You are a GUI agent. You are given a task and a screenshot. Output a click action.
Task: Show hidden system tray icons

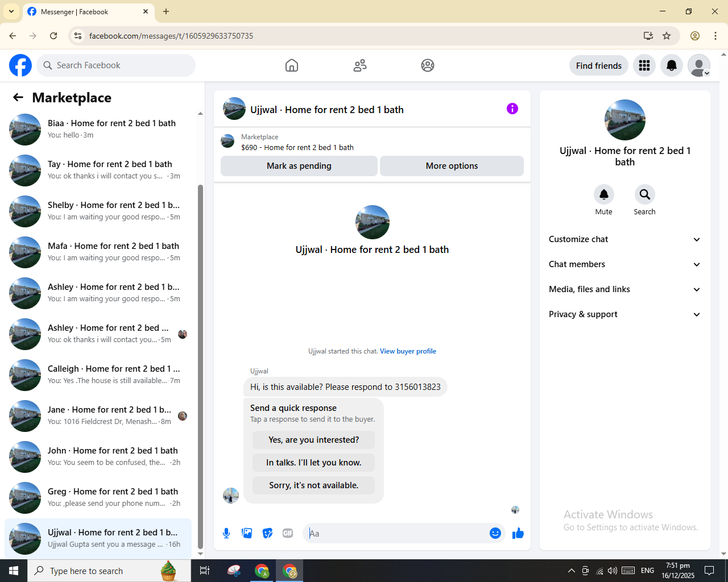pos(571,571)
